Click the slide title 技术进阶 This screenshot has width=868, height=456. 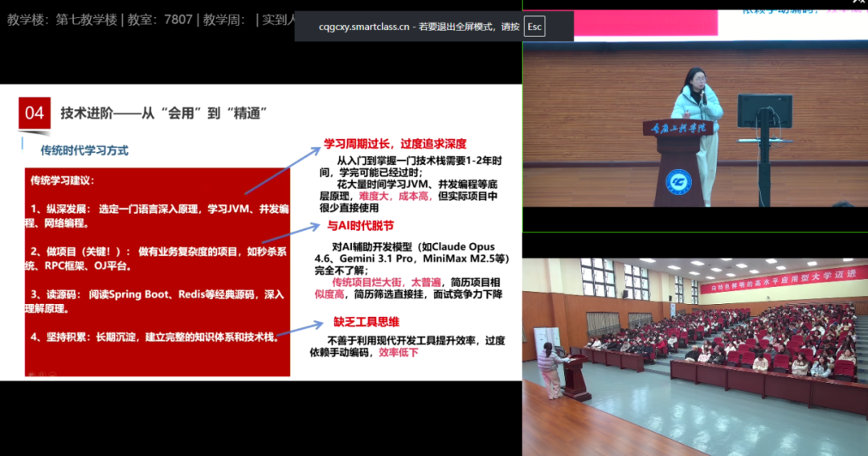(x=163, y=113)
